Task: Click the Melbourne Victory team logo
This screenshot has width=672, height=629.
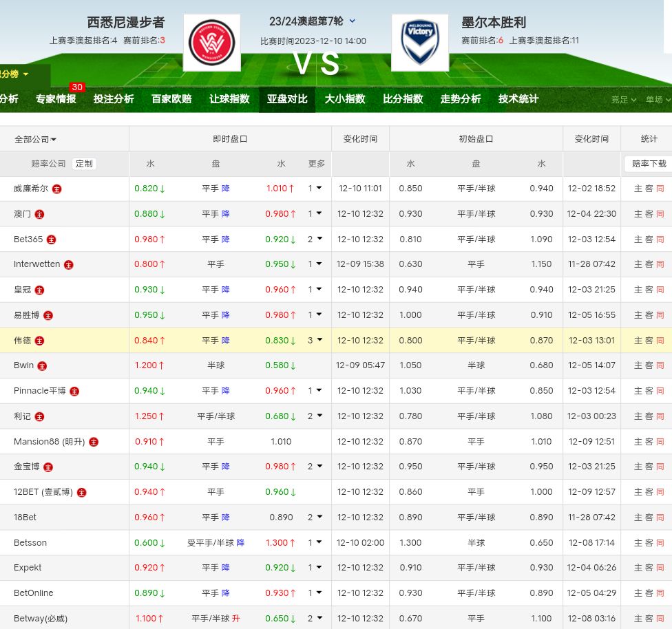Action: pos(420,43)
